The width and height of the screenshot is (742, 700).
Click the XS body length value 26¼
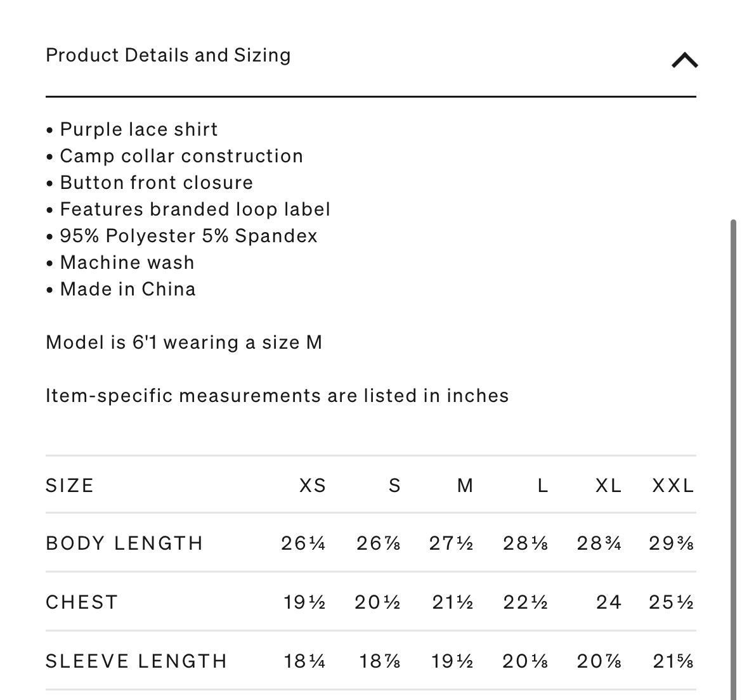pos(303,543)
